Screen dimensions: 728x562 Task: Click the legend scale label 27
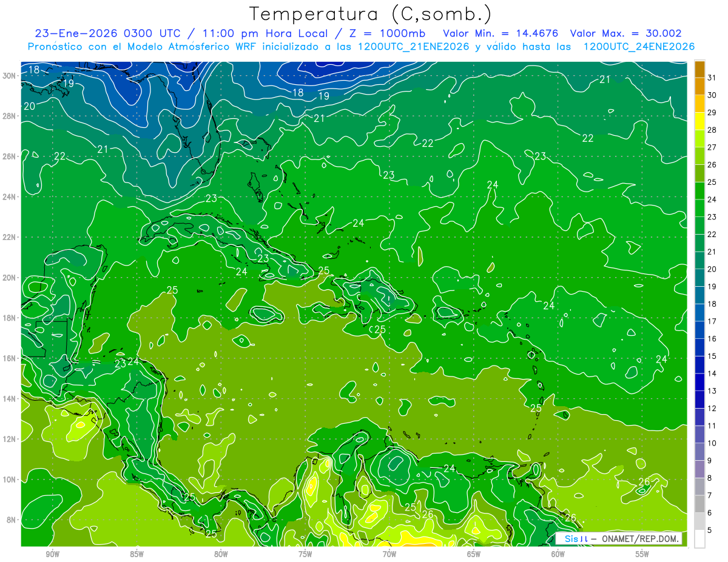712,147
